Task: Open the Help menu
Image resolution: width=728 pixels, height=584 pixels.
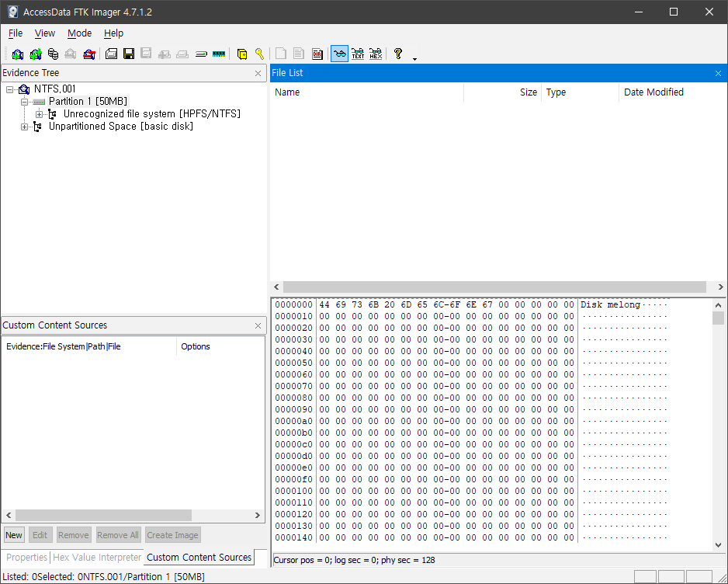Action: coord(113,33)
